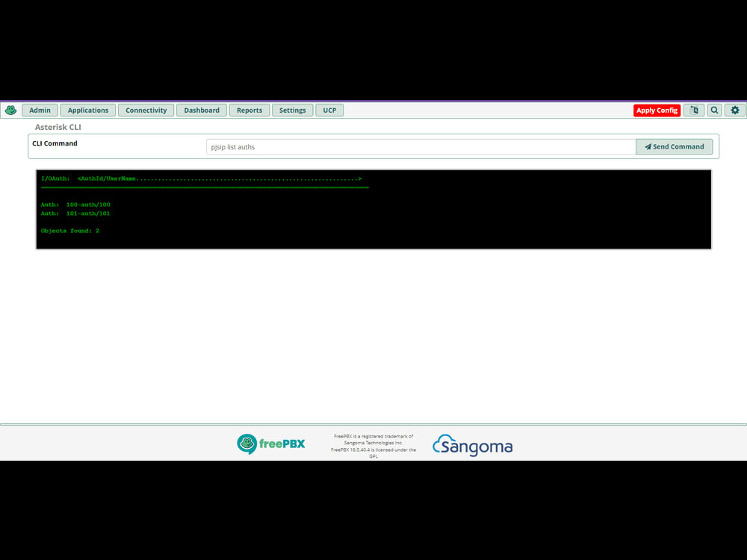The height and width of the screenshot is (560, 747).
Task: Open the Reports menu
Action: (249, 110)
